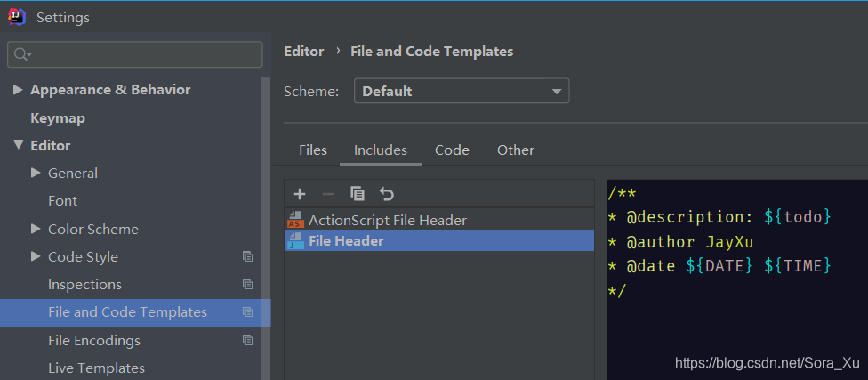Open File Encodings settings
This screenshot has height=380, width=868.
pos(94,340)
